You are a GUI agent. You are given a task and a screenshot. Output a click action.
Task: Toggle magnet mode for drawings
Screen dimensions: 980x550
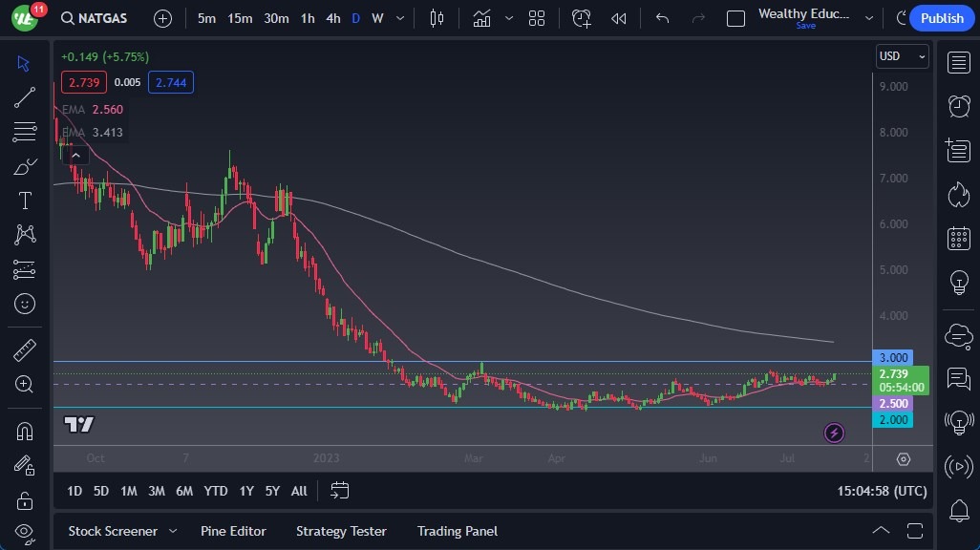coord(25,431)
